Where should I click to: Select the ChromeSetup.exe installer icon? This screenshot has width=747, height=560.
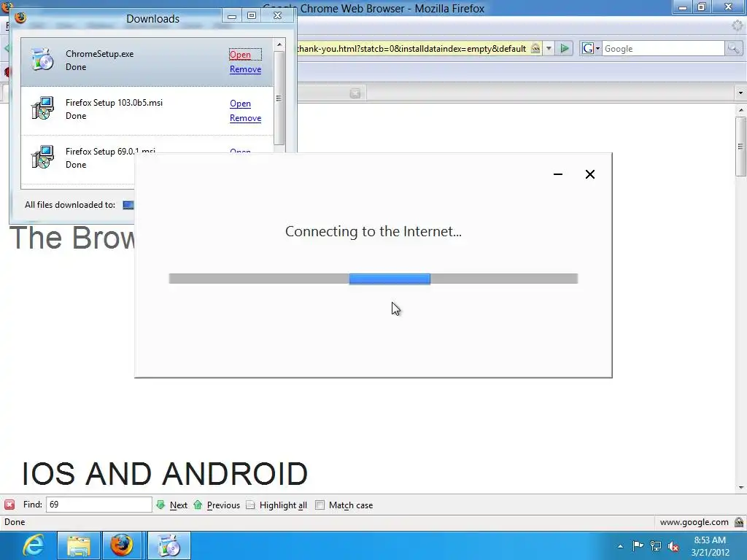[x=42, y=60]
